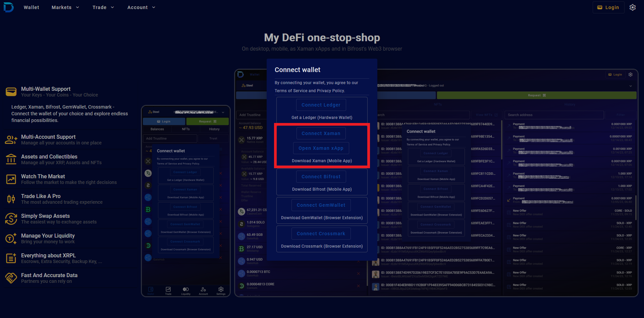Click the Watch The Market chart icon
The width and height of the screenshot is (644, 318).
click(x=11, y=179)
